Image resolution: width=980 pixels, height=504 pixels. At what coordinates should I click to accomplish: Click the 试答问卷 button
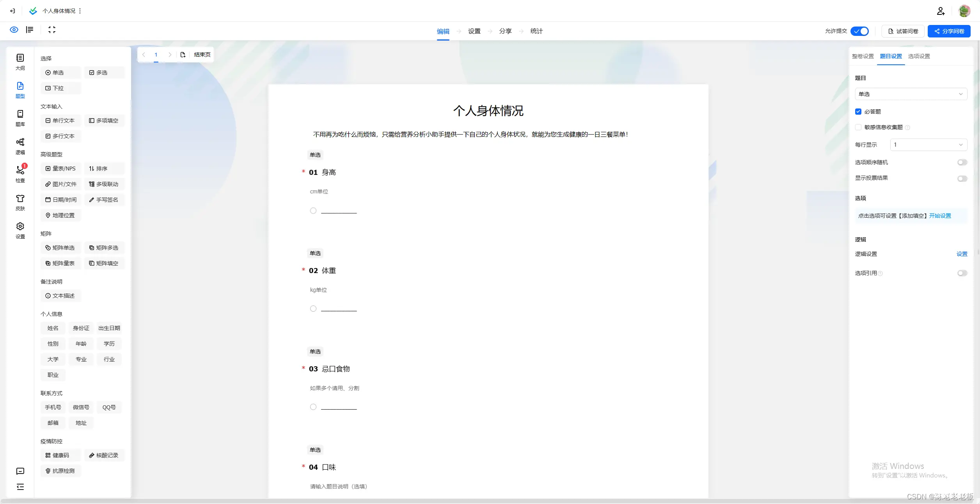point(903,31)
